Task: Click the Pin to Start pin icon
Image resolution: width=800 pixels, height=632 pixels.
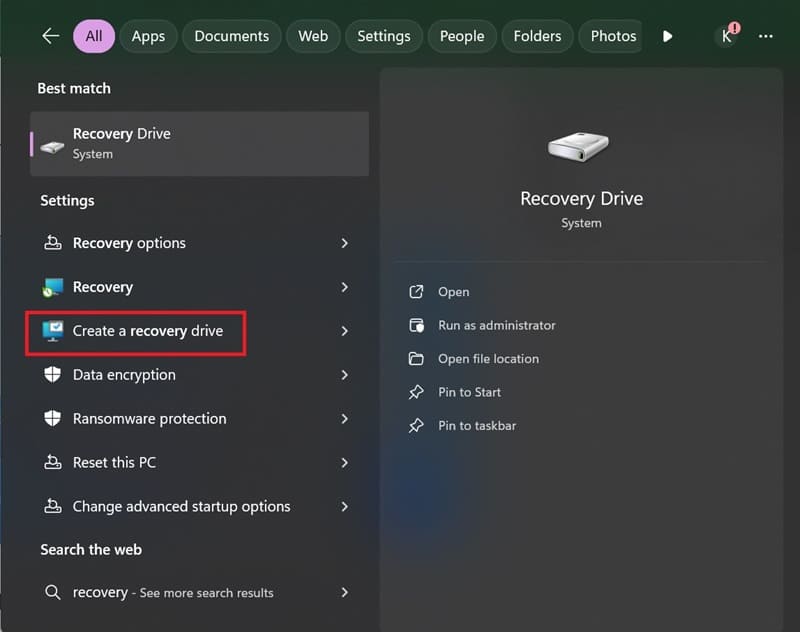Action: (416, 392)
